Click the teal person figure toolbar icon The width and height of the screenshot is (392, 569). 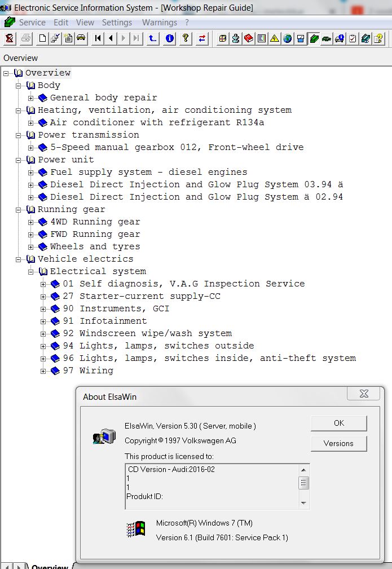point(236,38)
